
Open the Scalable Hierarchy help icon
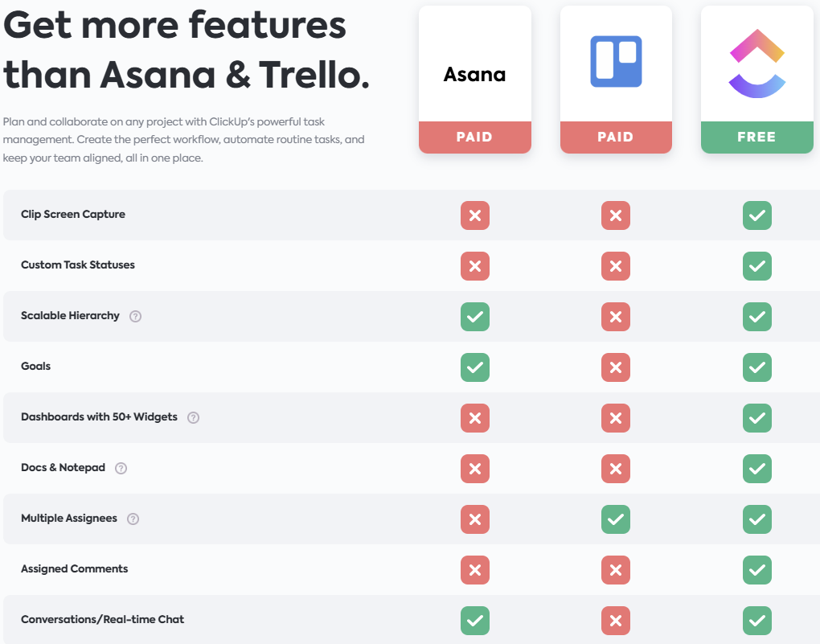click(135, 317)
